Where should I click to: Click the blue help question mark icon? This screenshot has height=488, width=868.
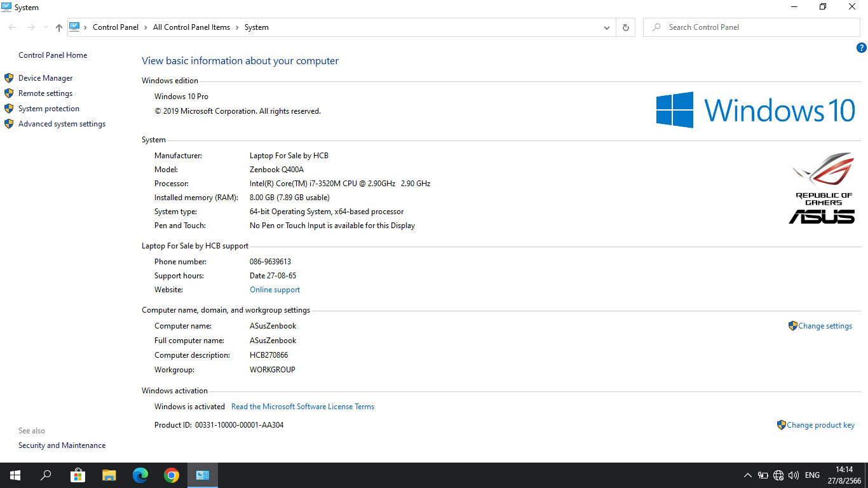(862, 48)
